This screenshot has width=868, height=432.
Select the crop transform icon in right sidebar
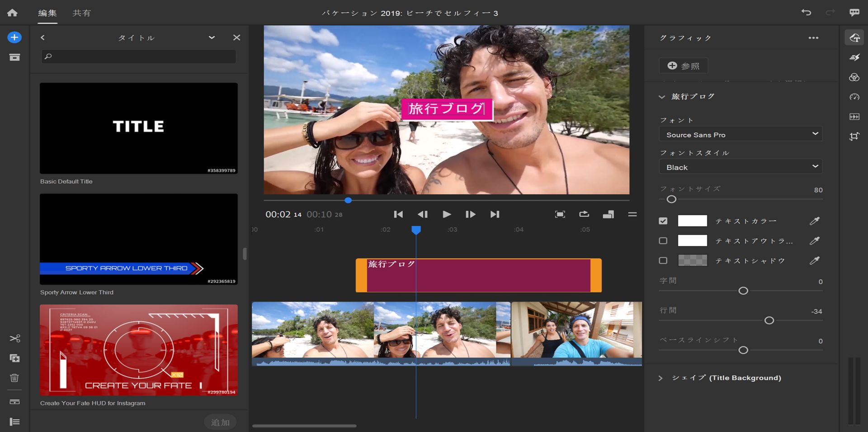click(x=854, y=136)
